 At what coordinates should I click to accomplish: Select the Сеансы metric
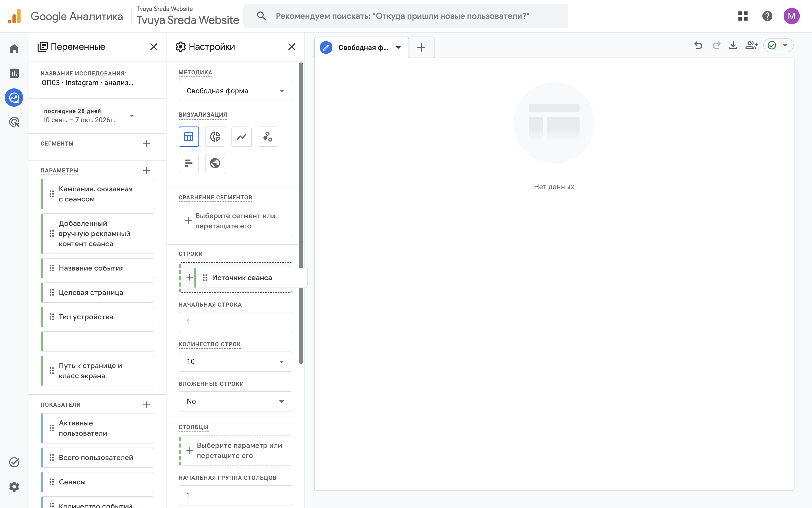point(97,482)
